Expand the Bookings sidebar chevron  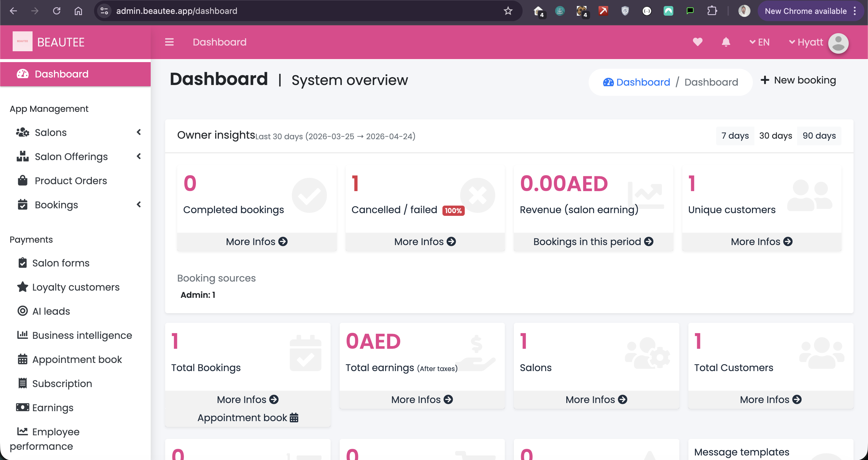(x=139, y=204)
